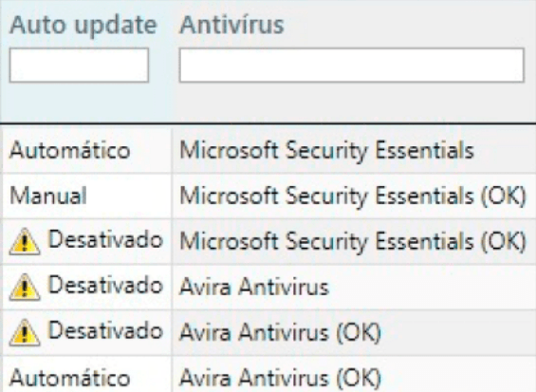Click Desativado text in Avira Antivirus row
Viewport: 536px width, 392px height.
[105, 285]
